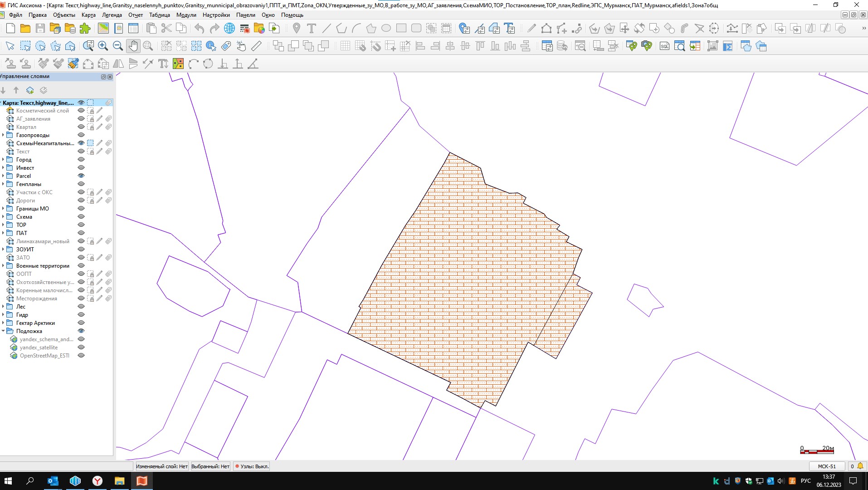Viewport: 868px width, 490px height.
Task: Open the Таблица menu
Action: 159,15
